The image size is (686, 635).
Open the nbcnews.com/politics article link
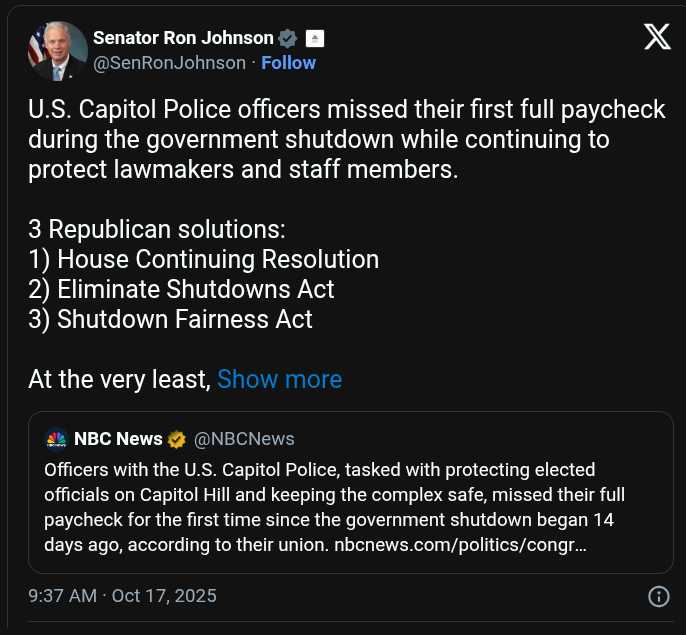[x=460, y=547]
